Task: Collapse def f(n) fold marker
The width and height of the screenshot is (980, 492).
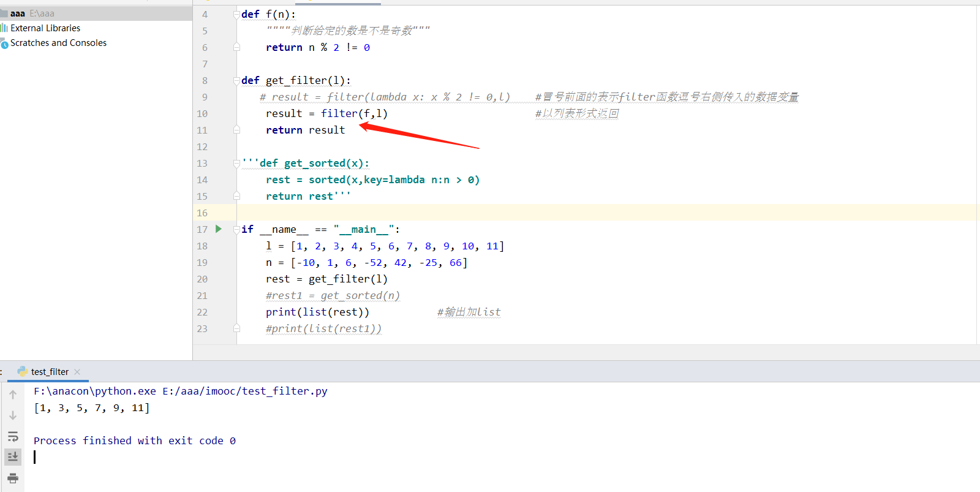Action: [236, 14]
